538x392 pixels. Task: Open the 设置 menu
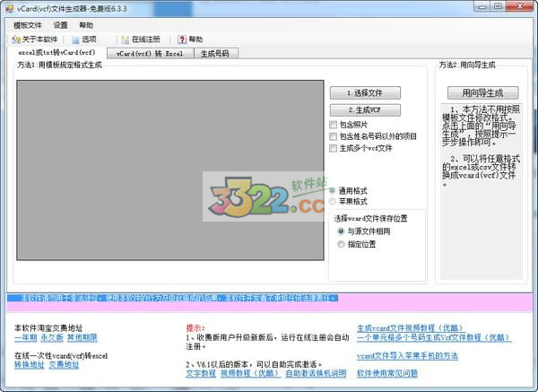(61, 25)
